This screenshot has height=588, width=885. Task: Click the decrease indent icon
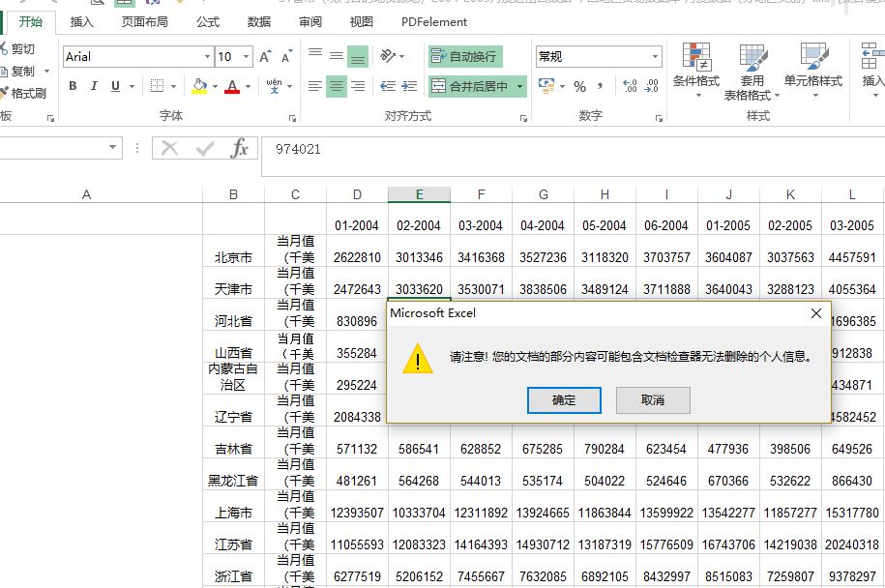click(388, 86)
